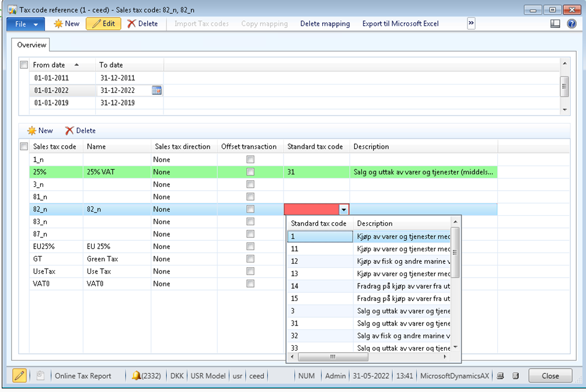This screenshot has width=586, height=392.
Task: Click the red X Delete icon in top toolbar
Action: [131, 23]
